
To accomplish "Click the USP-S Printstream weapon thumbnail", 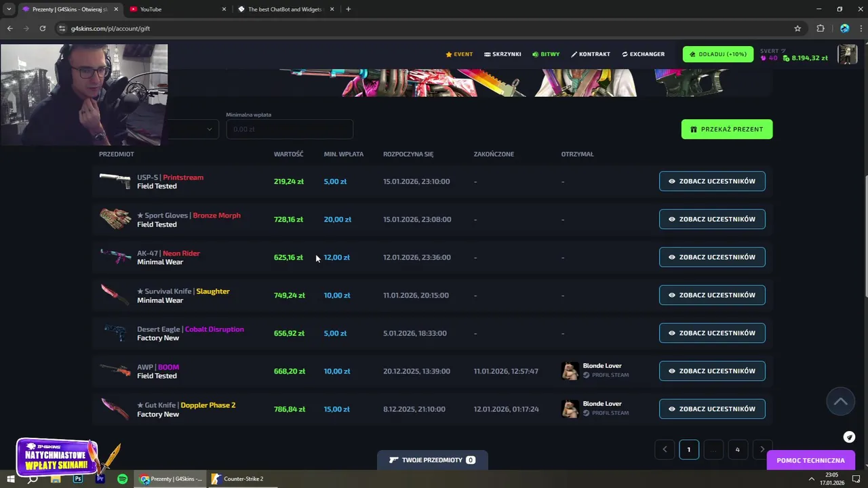I will click(115, 181).
